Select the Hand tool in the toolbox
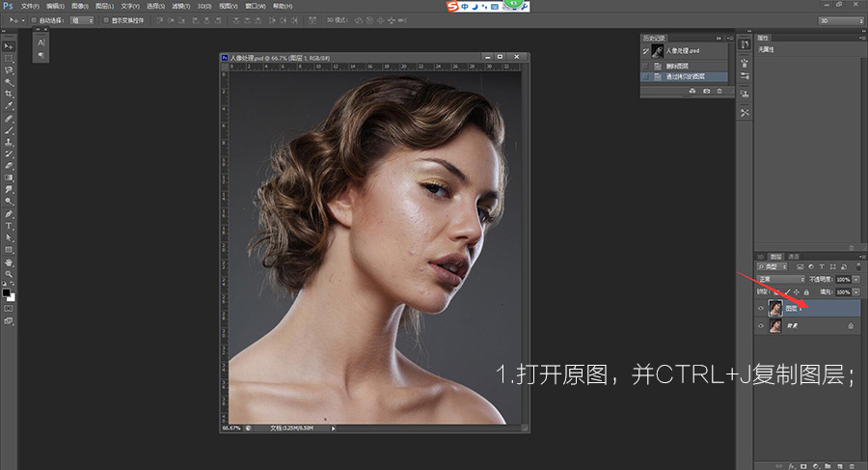 tap(10, 262)
